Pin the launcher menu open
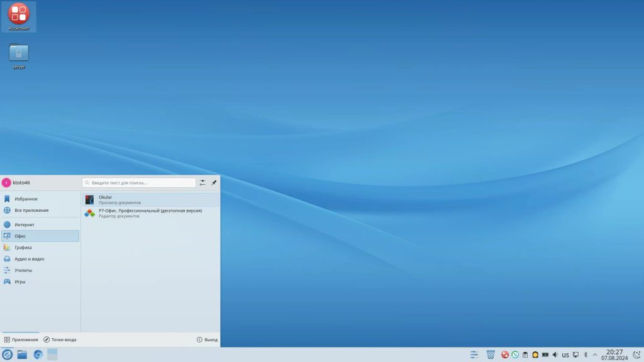Viewport: 644px width, 362px height. 214,183
